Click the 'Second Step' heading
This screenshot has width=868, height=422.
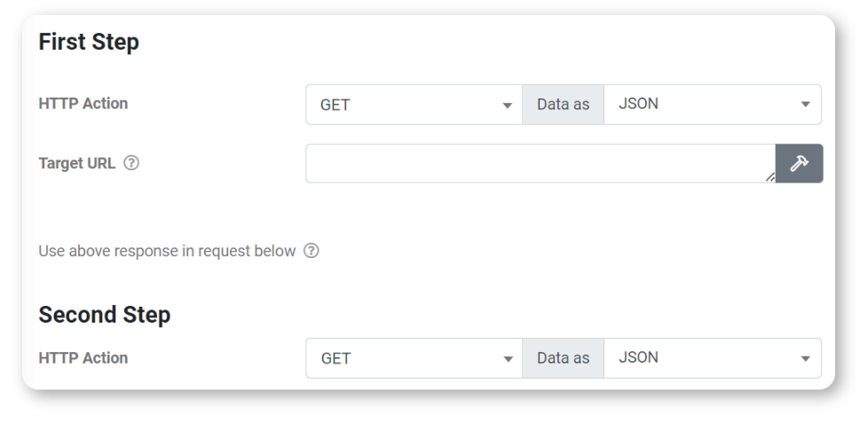pos(105,315)
